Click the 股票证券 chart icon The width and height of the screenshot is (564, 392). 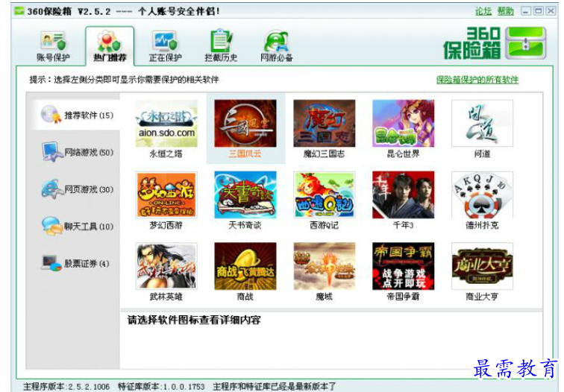(51, 262)
